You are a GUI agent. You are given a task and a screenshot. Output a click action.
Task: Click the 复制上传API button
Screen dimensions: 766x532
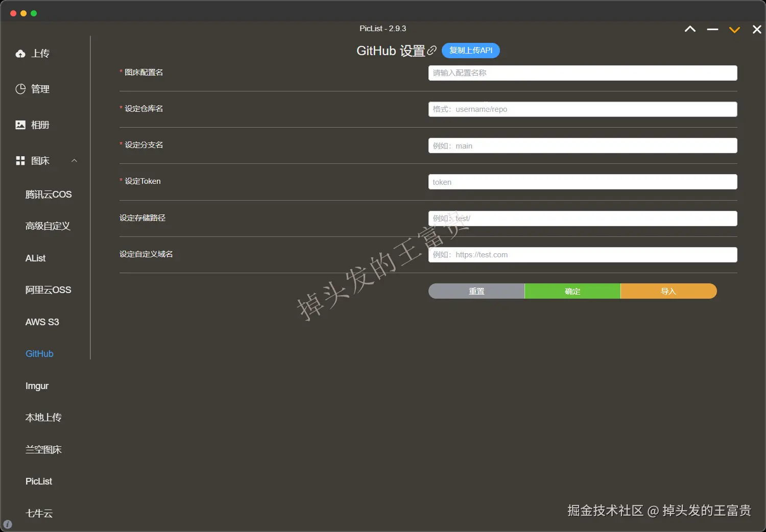pyautogui.click(x=471, y=50)
